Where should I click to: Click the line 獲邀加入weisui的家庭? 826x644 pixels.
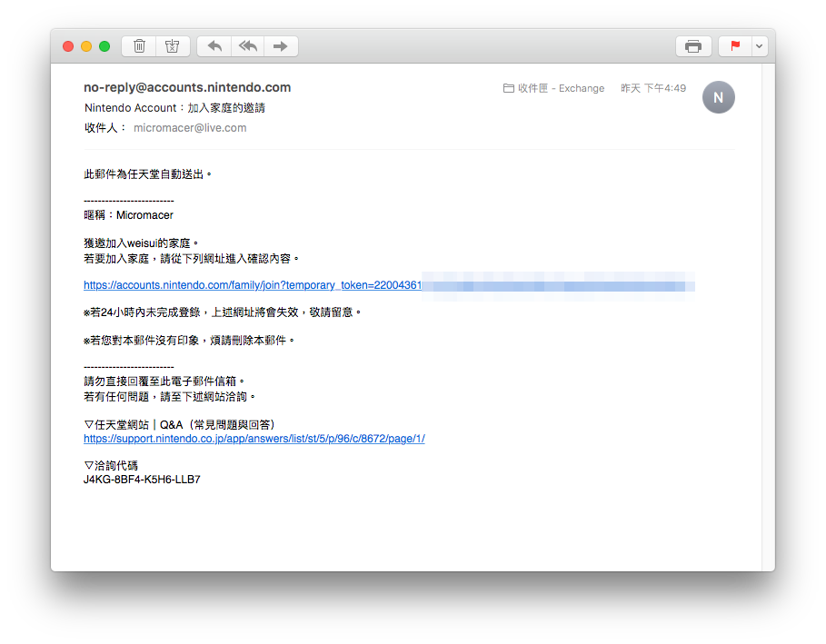click(x=141, y=243)
